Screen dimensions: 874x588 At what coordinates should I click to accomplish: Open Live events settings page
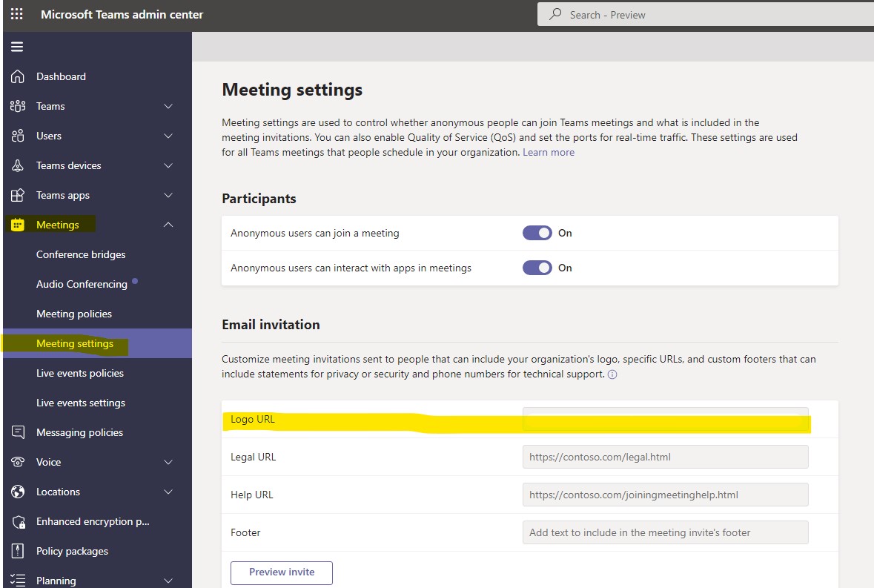[81, 403]
